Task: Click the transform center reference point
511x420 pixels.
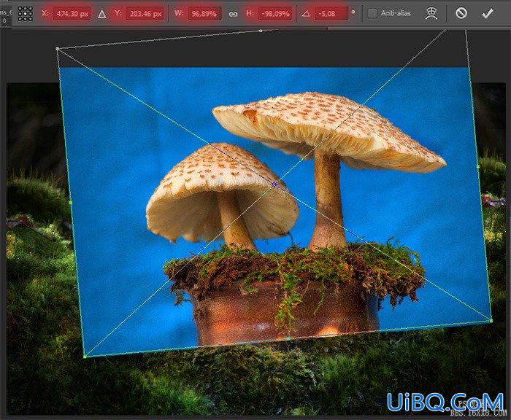Action: point(274,184)
